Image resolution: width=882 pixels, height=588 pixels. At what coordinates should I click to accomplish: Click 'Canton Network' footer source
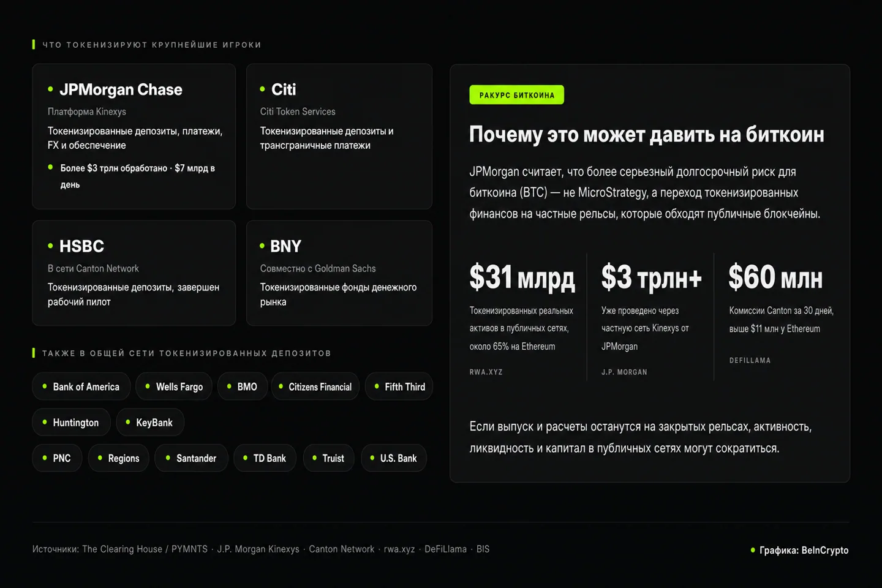[342, 549]
